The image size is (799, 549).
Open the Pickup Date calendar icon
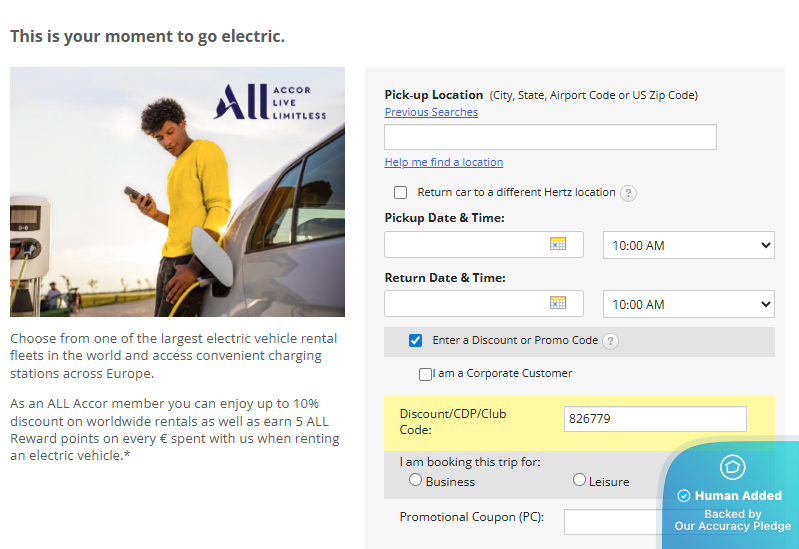pos(558,244)
